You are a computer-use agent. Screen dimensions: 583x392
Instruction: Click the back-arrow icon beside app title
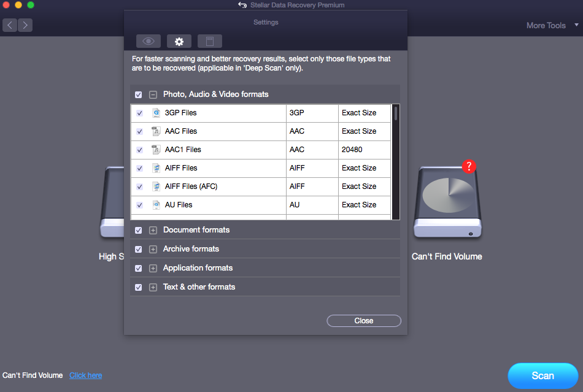[x=242, y=5]
